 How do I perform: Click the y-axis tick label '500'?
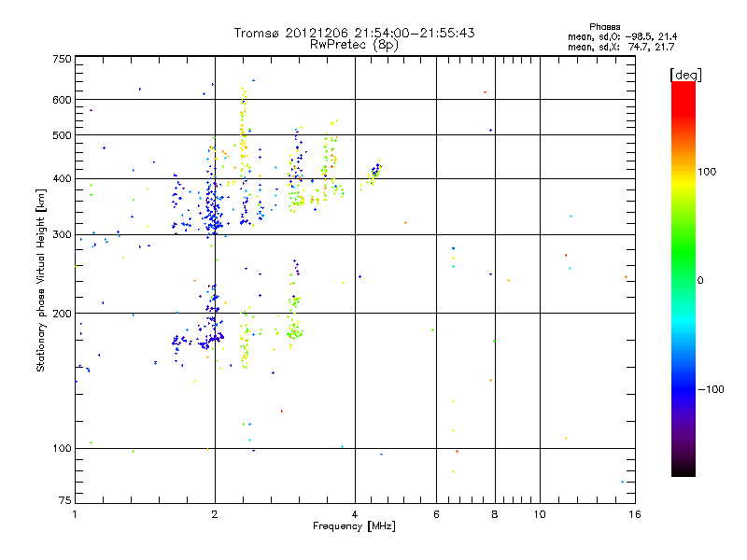pos(62,135)
